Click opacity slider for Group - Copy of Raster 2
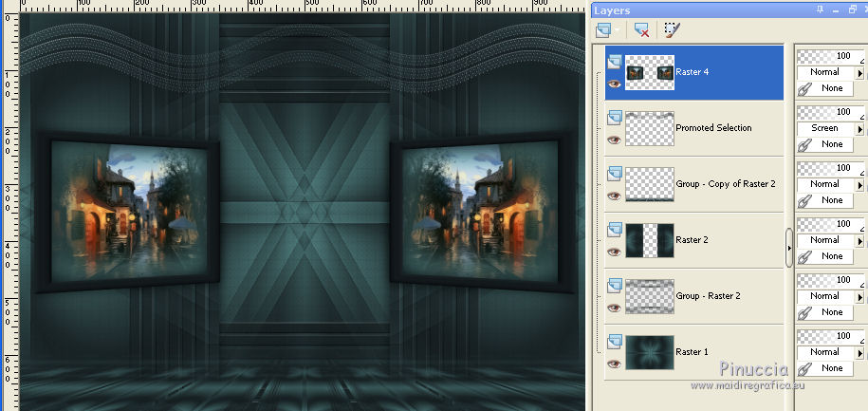This screenshot has height=411, width=868. point(830,168)
